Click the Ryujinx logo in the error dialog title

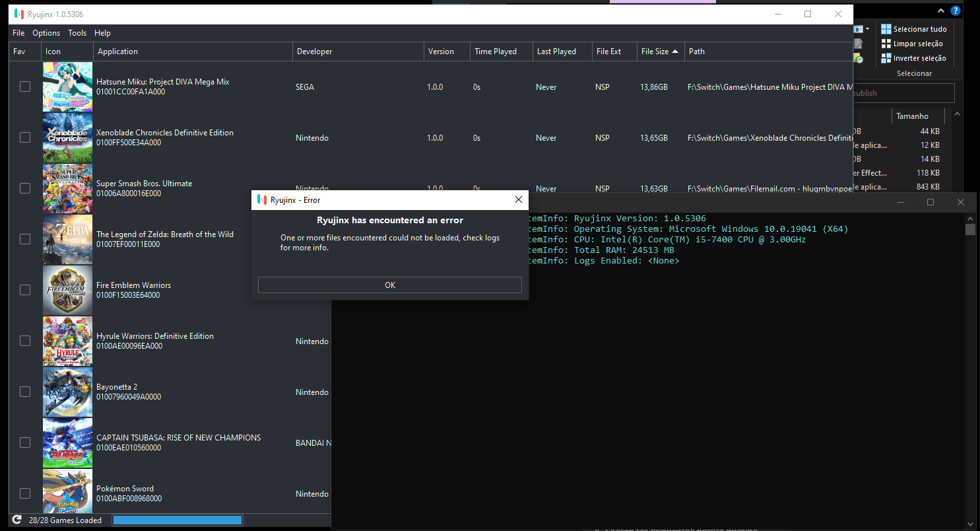[x=262, y=199]
